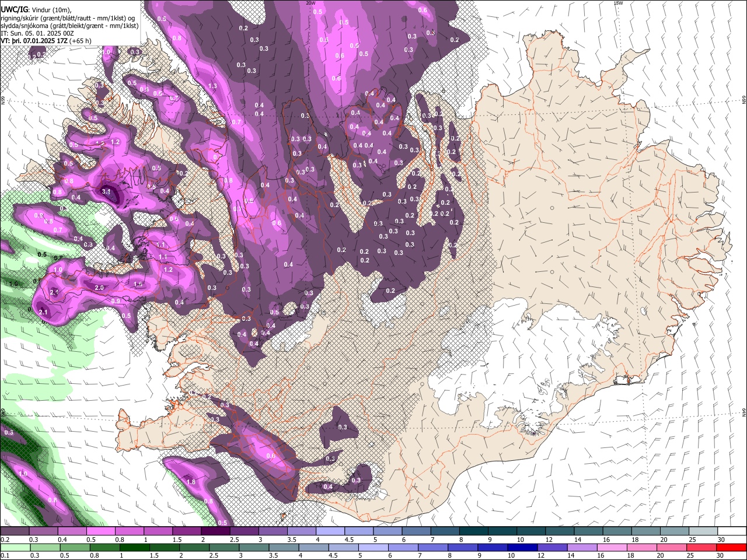Click the "20W" longitude label
Screen dimensions: 747x560
[x=310, y=3]
